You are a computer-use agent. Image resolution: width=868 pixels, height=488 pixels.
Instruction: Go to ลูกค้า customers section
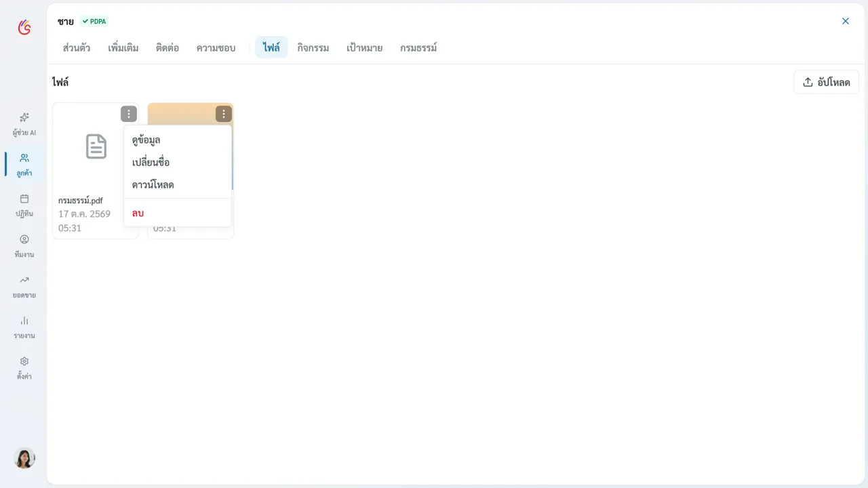(24, 165)
